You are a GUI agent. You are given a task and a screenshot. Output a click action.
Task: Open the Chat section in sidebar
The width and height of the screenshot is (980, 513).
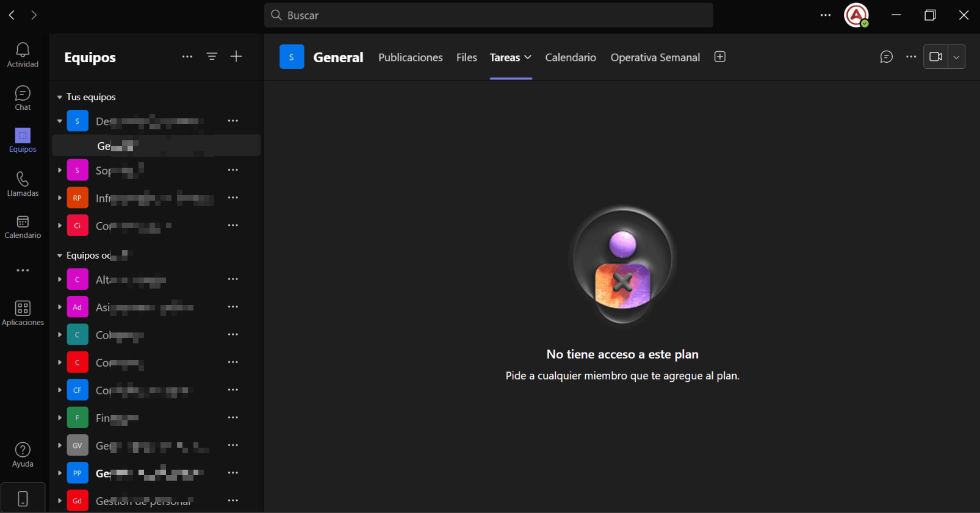coord(23,98)
